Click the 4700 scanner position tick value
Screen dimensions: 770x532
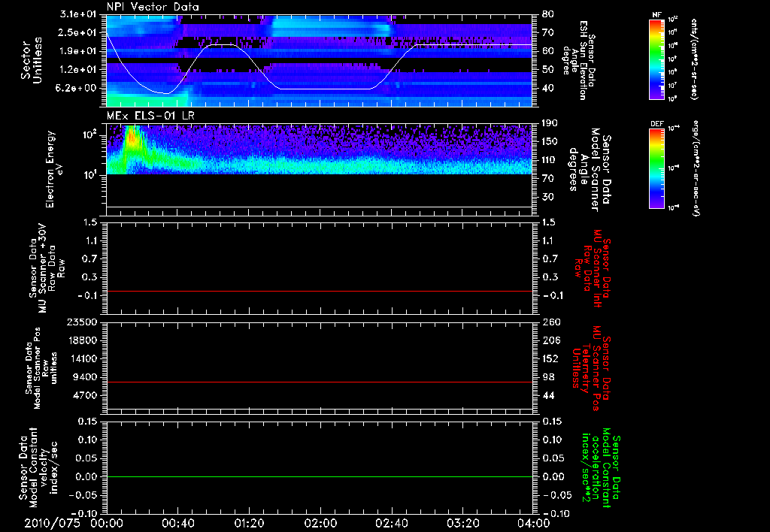click(84, 395)
